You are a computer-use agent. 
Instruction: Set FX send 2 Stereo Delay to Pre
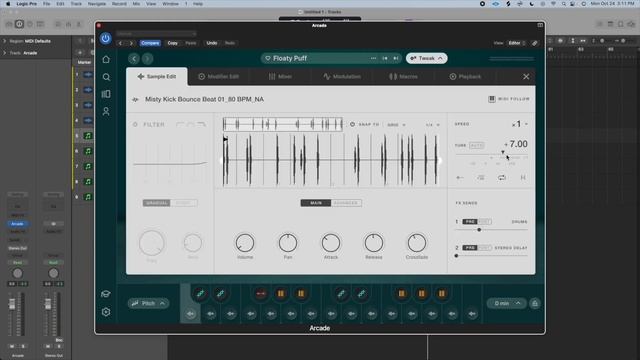[470, 248]
